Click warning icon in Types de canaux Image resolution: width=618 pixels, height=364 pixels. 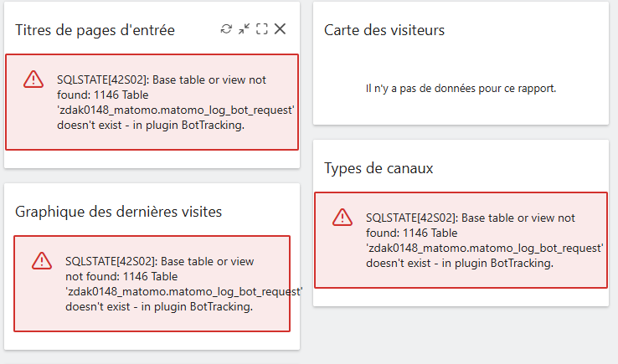tap(342, 218)
